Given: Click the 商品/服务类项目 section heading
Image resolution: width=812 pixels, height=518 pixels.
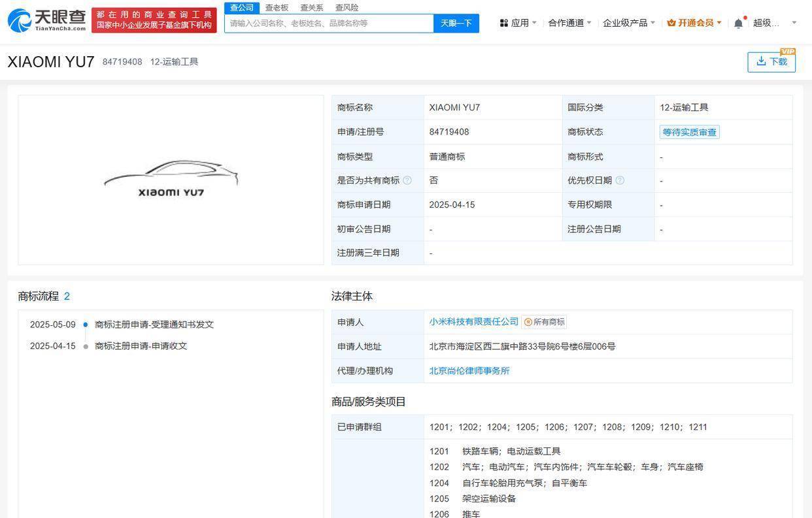Looking at the screenshot, I should [369, 402].
